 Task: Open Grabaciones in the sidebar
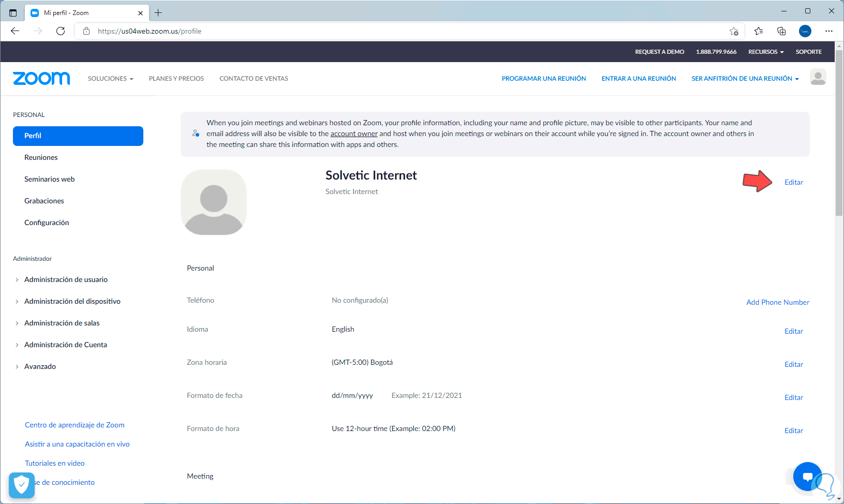pyautogui.click(x=44, y=201)
